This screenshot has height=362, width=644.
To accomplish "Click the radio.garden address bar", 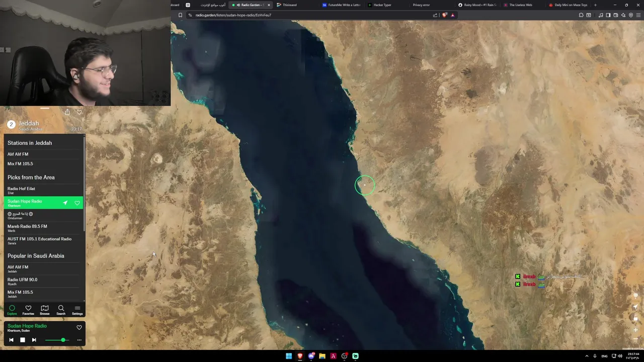I will coord(312,15).
